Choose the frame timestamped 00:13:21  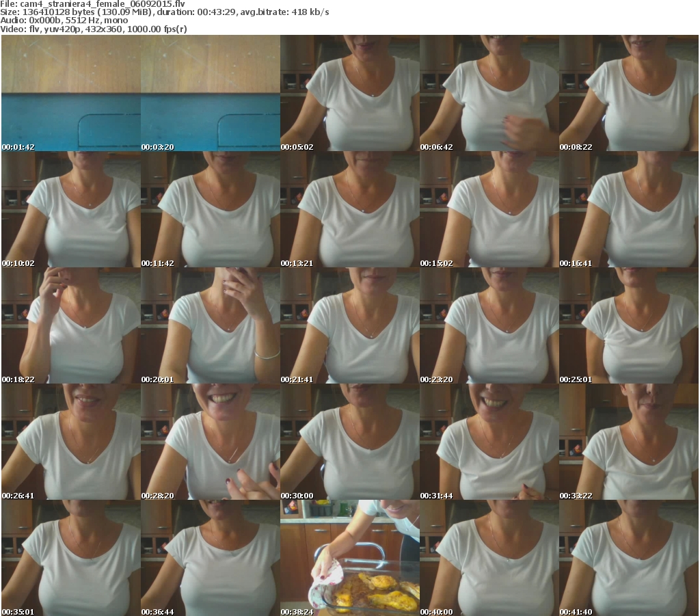coord(349,209)
